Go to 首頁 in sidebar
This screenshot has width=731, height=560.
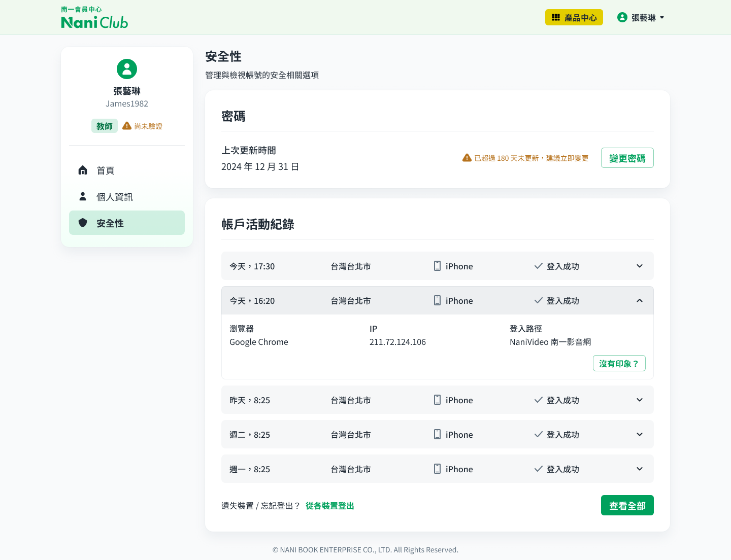pyautogui.click(x=127, y=170)
